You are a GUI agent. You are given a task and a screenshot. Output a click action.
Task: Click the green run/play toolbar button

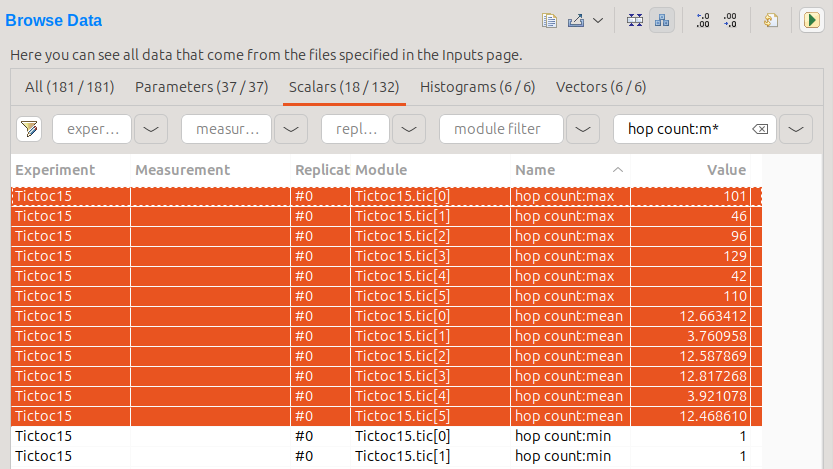click(x=812, y=21)
